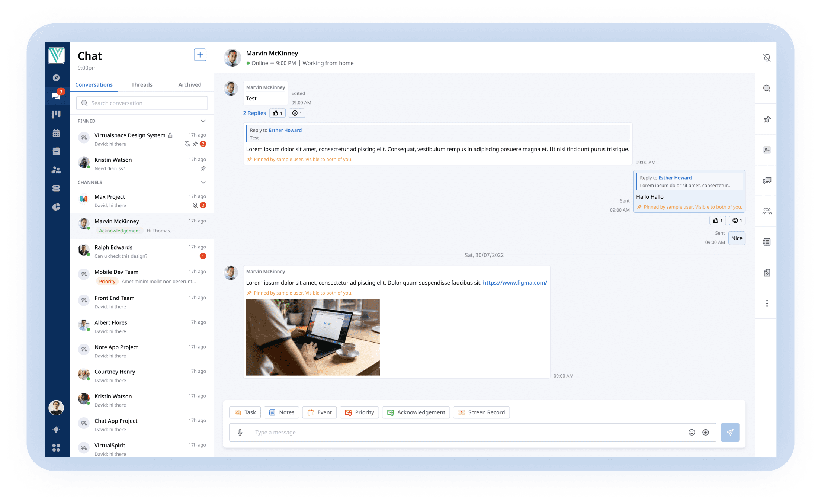View pinned messages via the pin icon
The image size is (821, 504).
(x=766, y=119)
